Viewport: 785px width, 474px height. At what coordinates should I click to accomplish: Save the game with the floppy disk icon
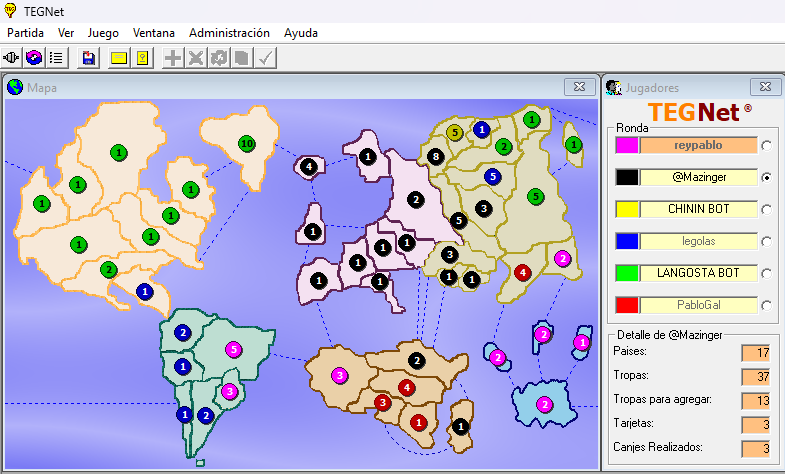(89, 58)
